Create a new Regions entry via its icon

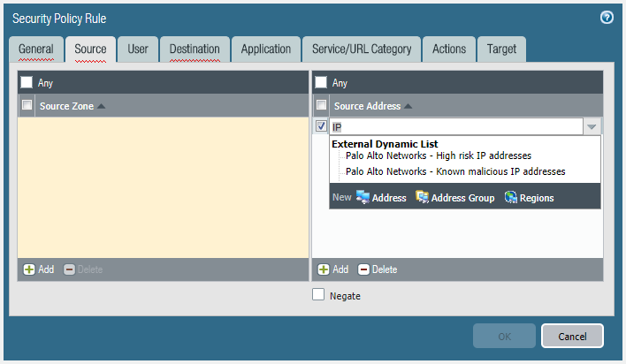tap(511, 197)
